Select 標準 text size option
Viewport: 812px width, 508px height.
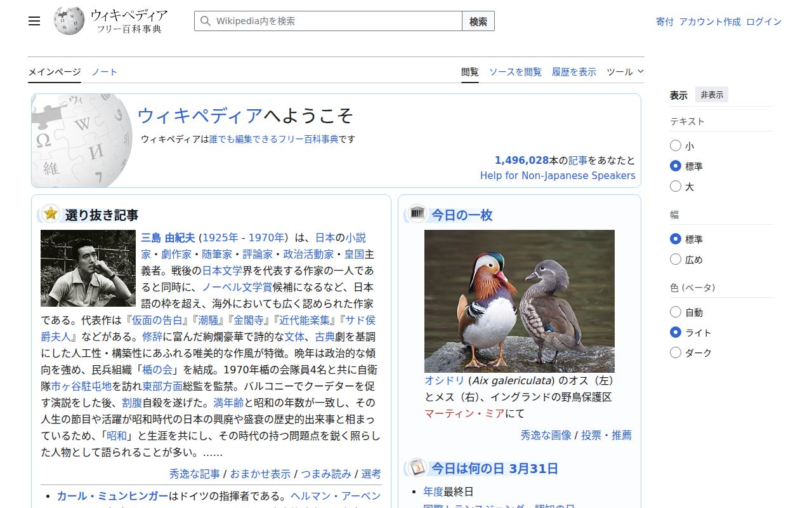pyautogui.click(x=676, y=166)
